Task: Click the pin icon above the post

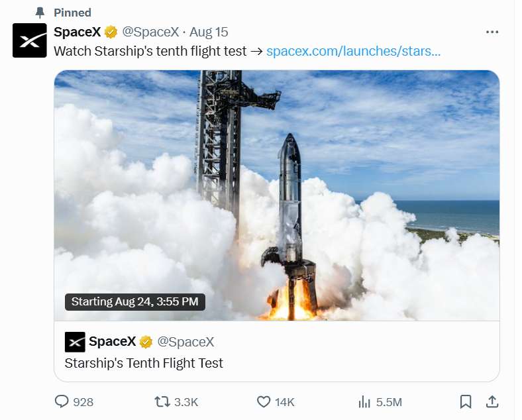Action: pyautogui.click(x=40, y=13)
